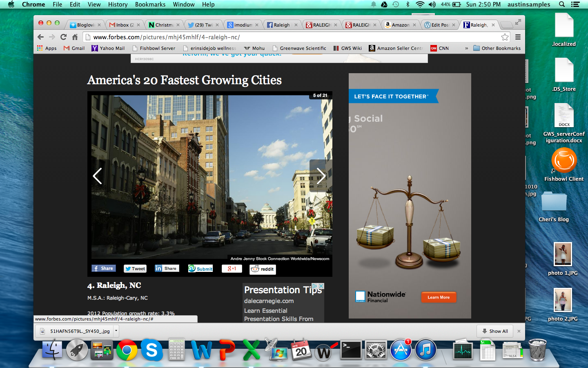
Task: Open the History menu in menu bar
Action: point(118,4)
